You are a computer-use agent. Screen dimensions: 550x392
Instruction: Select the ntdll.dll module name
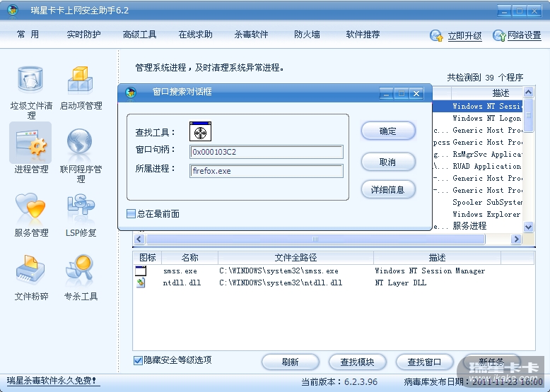point(182,283)
